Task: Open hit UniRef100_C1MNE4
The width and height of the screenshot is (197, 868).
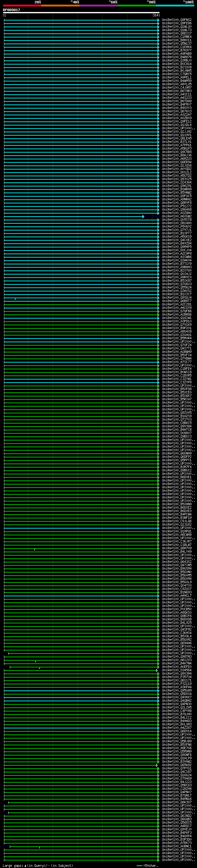Action: pos(177,37)
